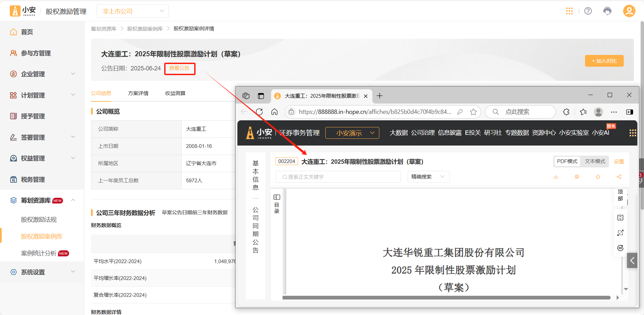Image resolution: width=644 pixels, height=315 pixels.
Task: Click the URL address bar
Action: (375, 112)
